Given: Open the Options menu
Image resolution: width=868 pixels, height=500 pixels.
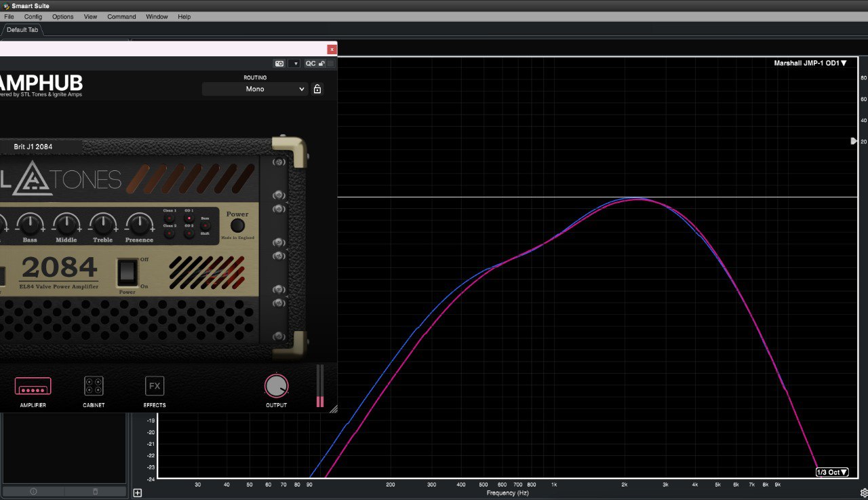Looking at the screenshot, I should tap(62, 16).
